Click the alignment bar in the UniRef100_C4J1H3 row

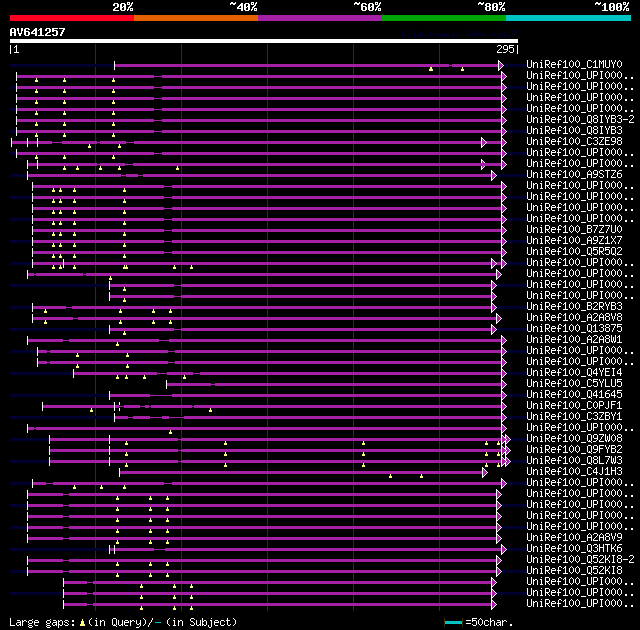301,473
